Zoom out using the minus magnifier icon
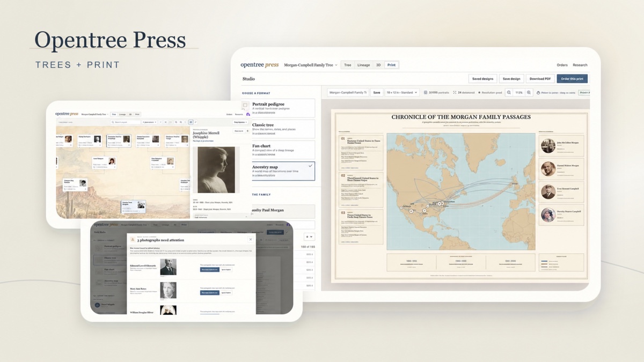Viewport: 644px width, 362px height. coord(509,92)
